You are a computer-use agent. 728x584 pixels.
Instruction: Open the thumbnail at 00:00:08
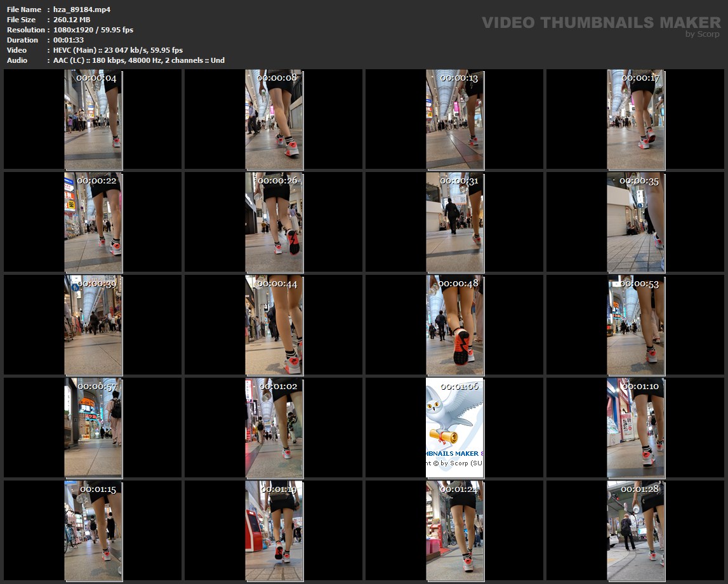click(x=274, y=120)
